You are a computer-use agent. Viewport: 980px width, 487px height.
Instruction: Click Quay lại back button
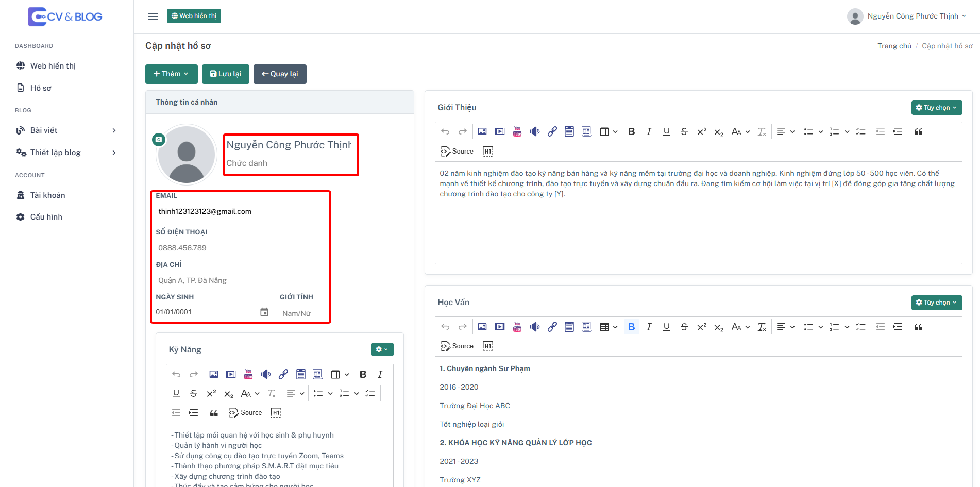click(x=280, y=74)
